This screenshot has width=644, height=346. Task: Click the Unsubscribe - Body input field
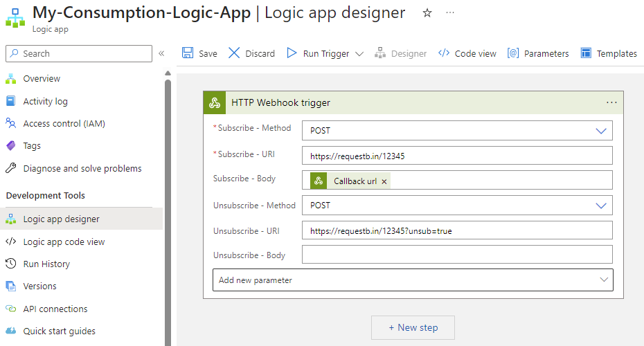[457, 255]
